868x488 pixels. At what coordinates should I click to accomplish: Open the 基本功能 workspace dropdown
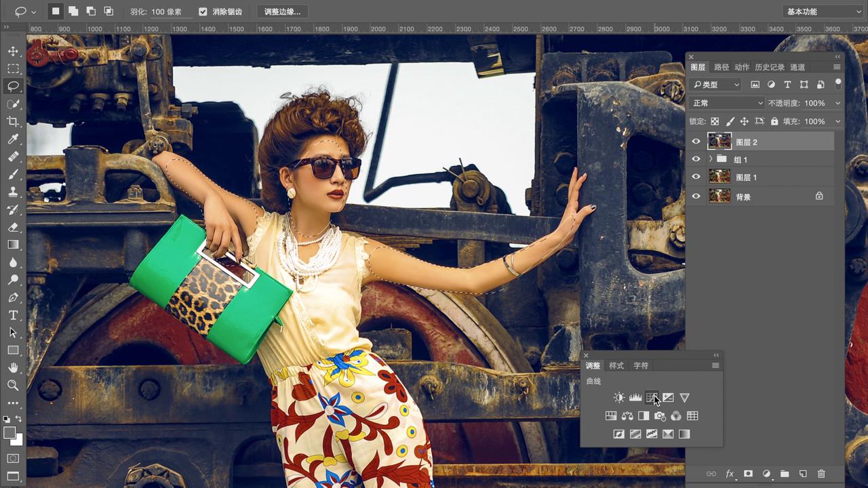[823, 12]
